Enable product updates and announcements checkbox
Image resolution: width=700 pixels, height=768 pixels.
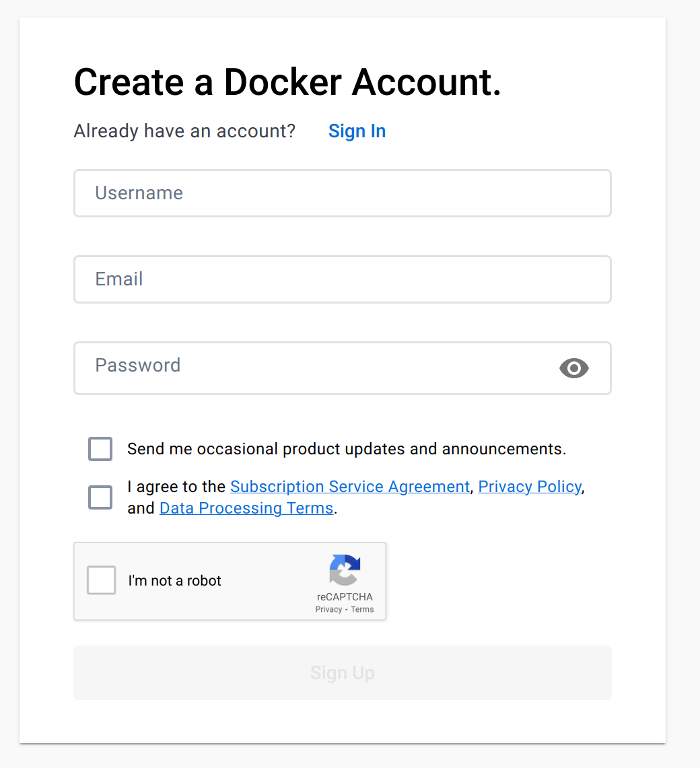click(x=100, y=448)
